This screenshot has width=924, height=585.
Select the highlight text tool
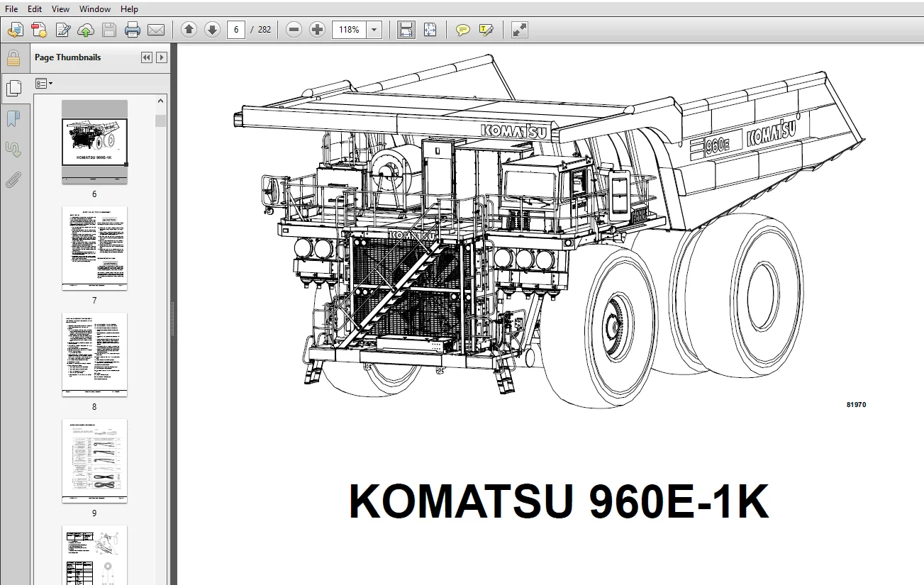pyautogui.click(x=486, y=30)
